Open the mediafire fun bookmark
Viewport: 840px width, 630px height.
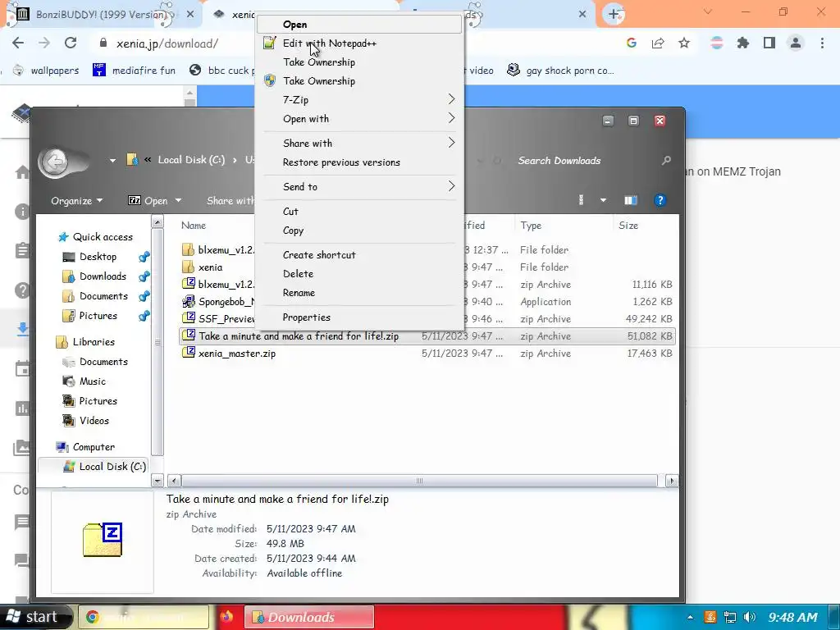(x=134, y=71)
